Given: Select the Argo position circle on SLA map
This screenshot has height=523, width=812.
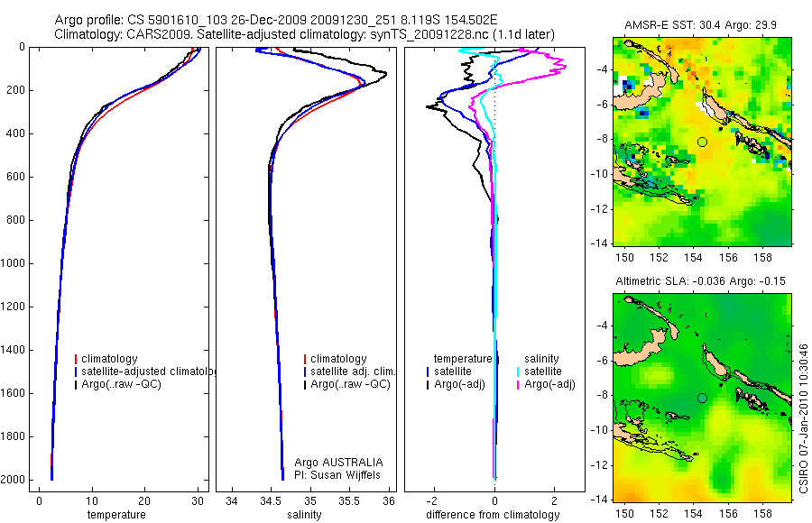Looking at the screenshot, I should click(x=702, y=398).
